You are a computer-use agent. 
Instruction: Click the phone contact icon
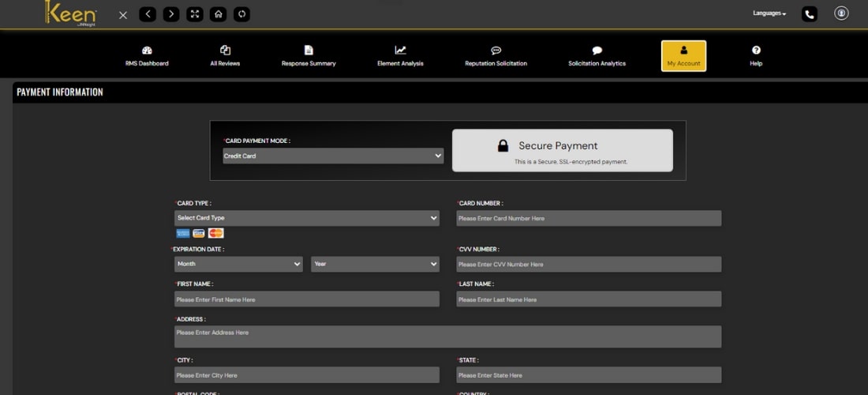(x=810, y=13)
